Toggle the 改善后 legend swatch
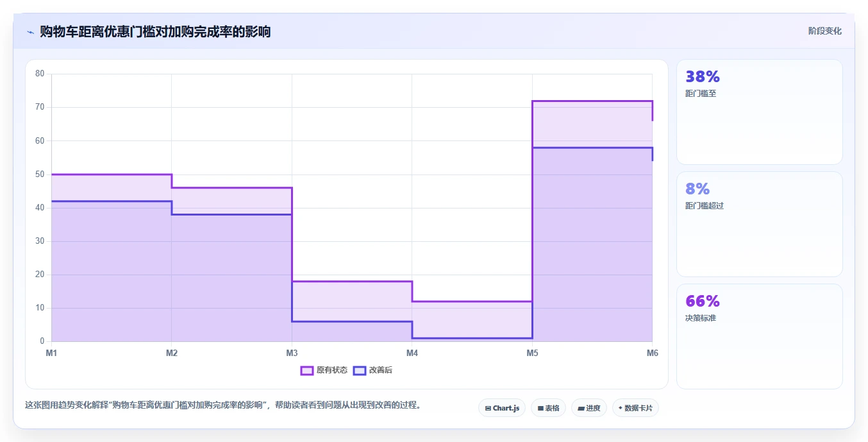This screenshot has width=868, height=442. click(360, 370)
